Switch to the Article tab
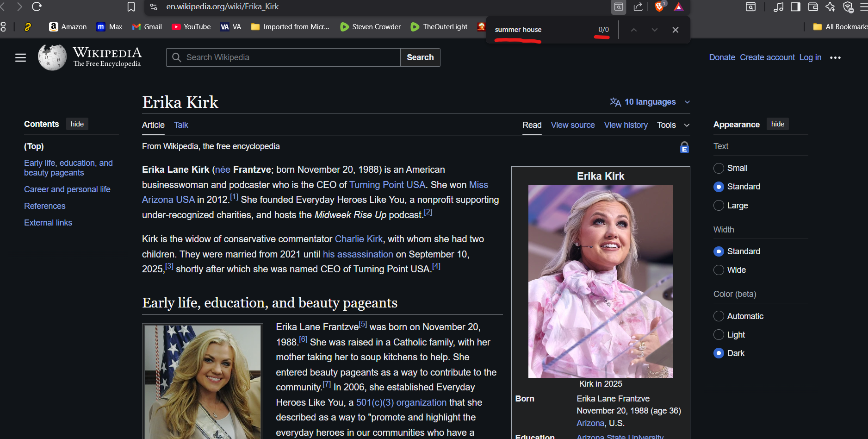 [153, 125]
